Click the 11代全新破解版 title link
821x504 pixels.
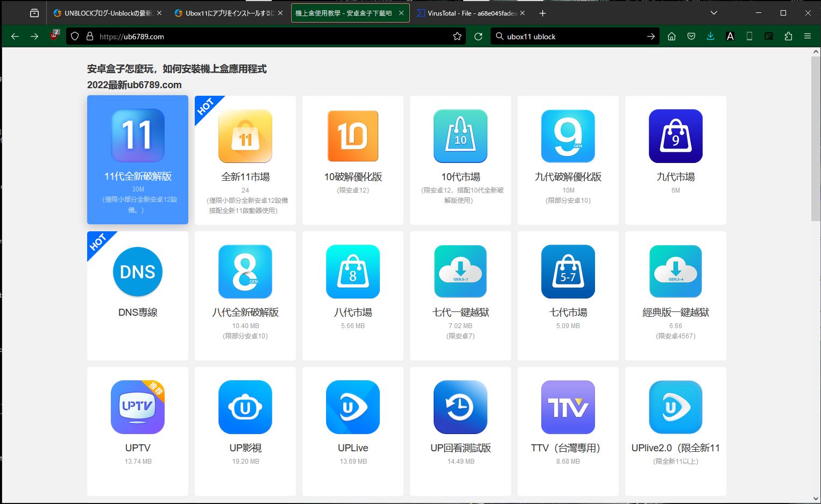coord(138,176)
